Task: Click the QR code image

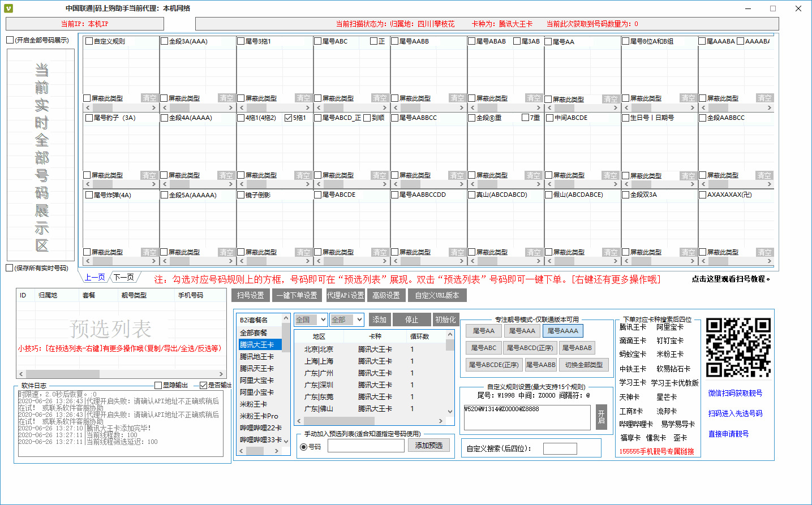Action: [738, 347]
